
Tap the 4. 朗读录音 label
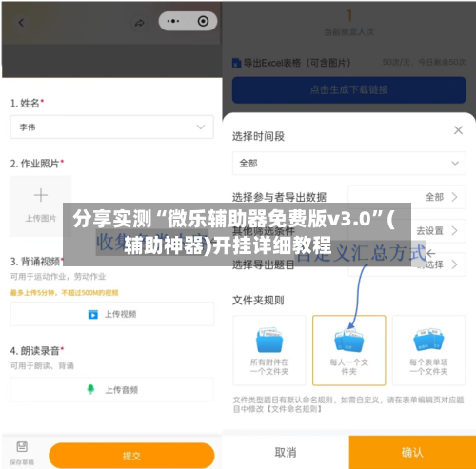(x=37, y=351)
